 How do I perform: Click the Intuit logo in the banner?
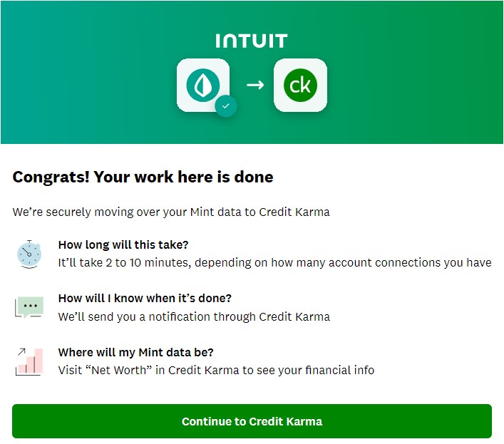coord(252,41)
